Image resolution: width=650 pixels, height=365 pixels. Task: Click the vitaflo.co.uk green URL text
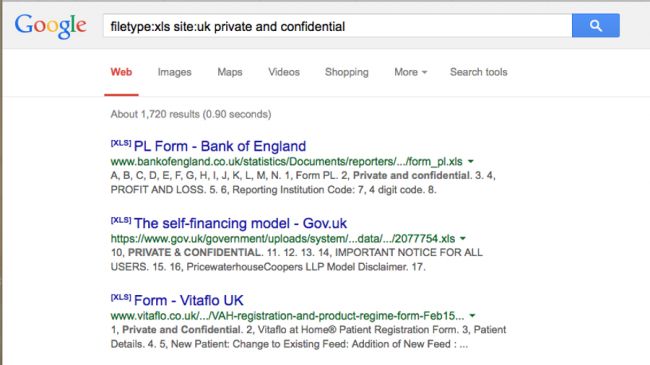[287, 316]
